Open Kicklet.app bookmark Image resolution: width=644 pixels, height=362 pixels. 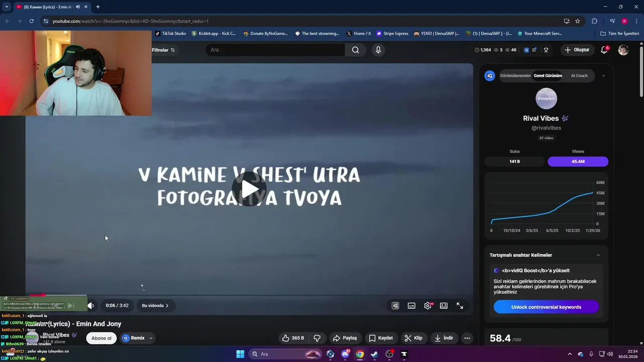coord(214,34)
